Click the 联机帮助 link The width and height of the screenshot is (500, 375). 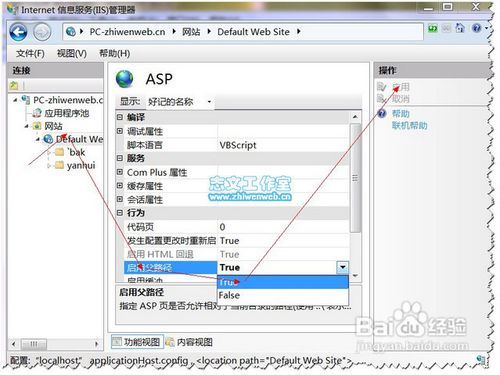click(x=409, y=126)
